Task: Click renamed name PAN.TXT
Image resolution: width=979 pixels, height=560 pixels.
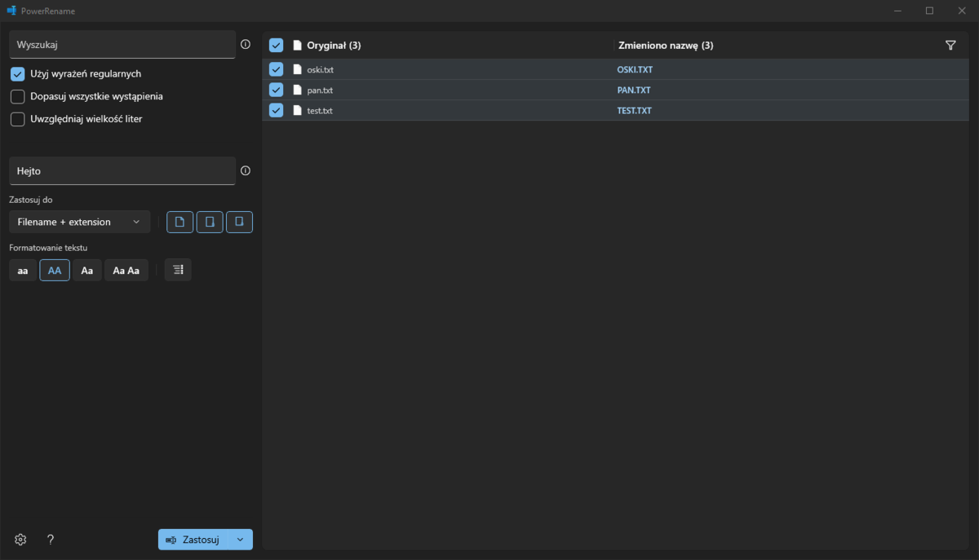Action: (634, 90)
